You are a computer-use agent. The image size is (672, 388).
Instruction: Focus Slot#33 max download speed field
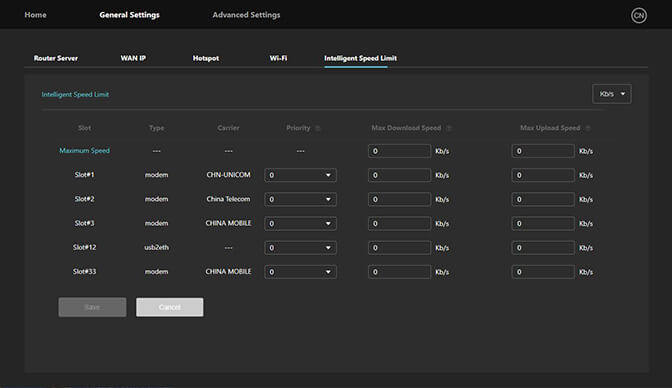click(x=399, y=272)
